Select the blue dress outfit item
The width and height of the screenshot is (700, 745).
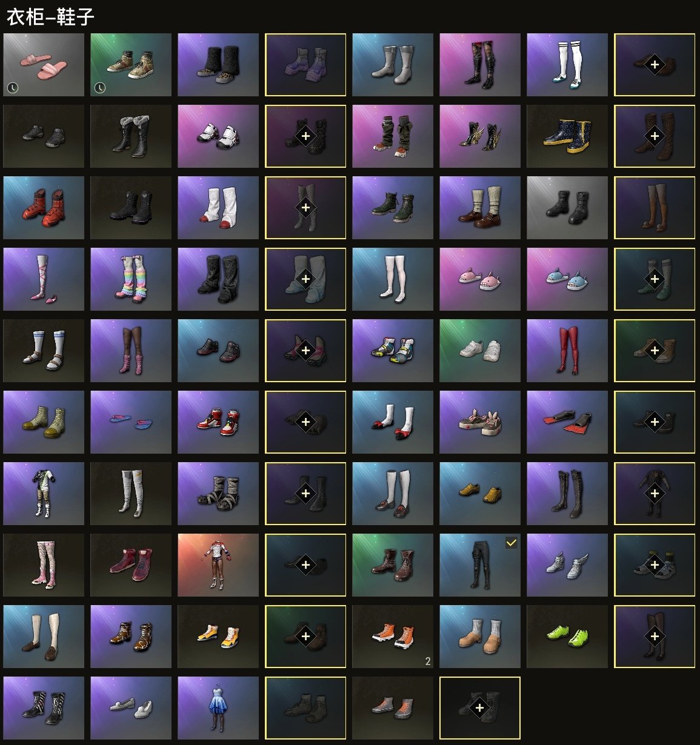[218, 708]
